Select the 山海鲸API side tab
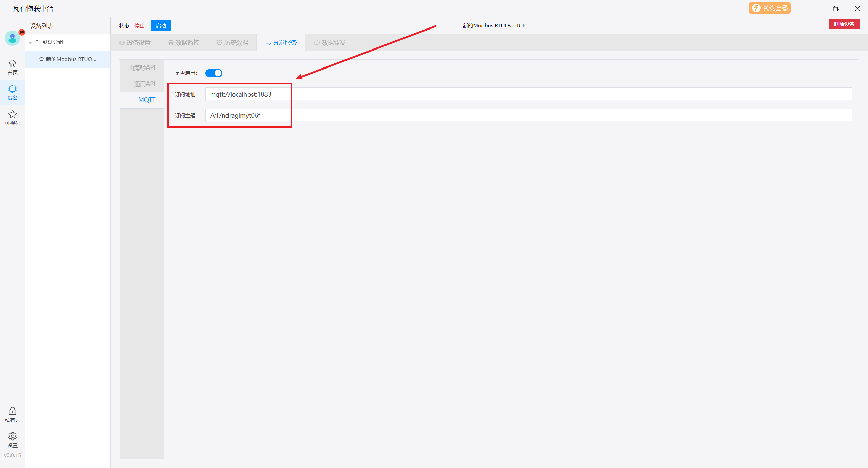This screenshot has height=468, width=868. coord(142,68)
